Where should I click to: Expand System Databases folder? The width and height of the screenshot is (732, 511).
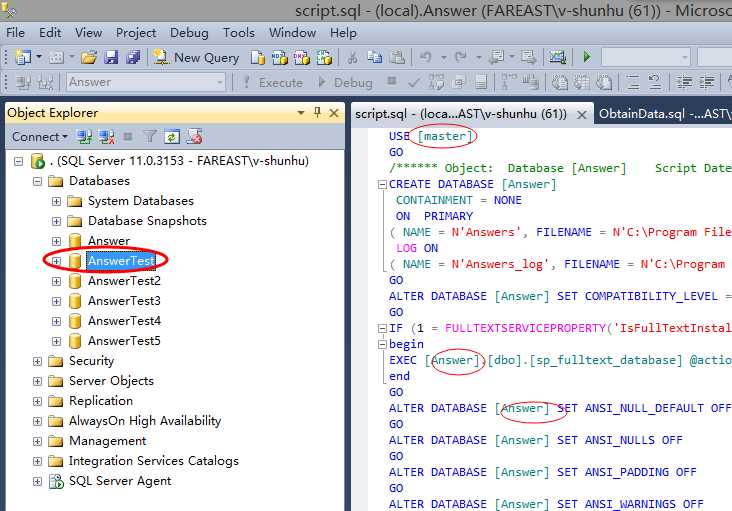click(x=56, y=202)
